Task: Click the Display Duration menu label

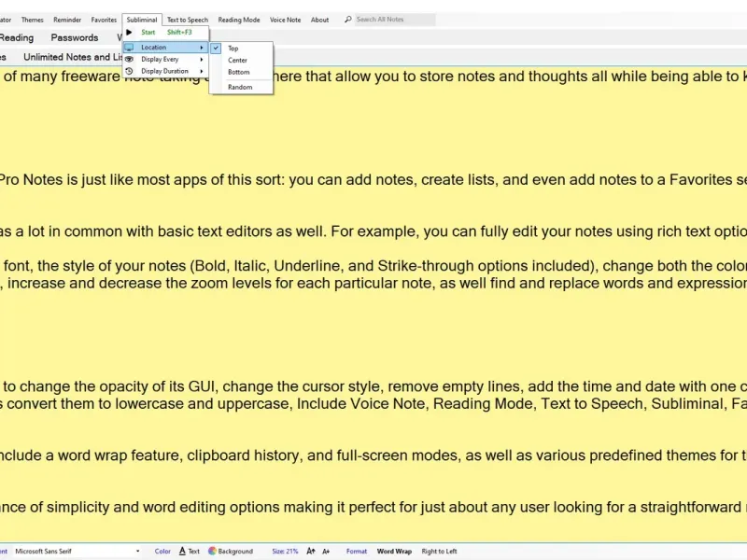Action: [x=165, y=71]
